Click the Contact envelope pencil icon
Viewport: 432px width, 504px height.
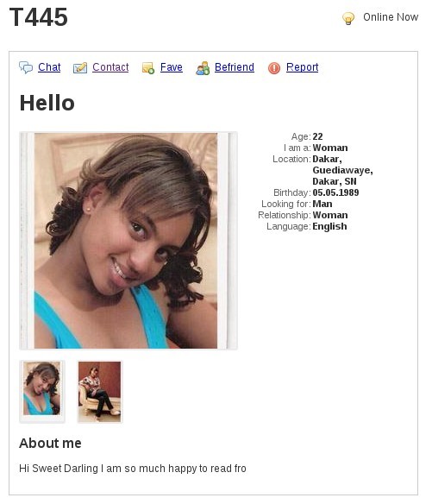pyautogui.click(x=80, y=68)
